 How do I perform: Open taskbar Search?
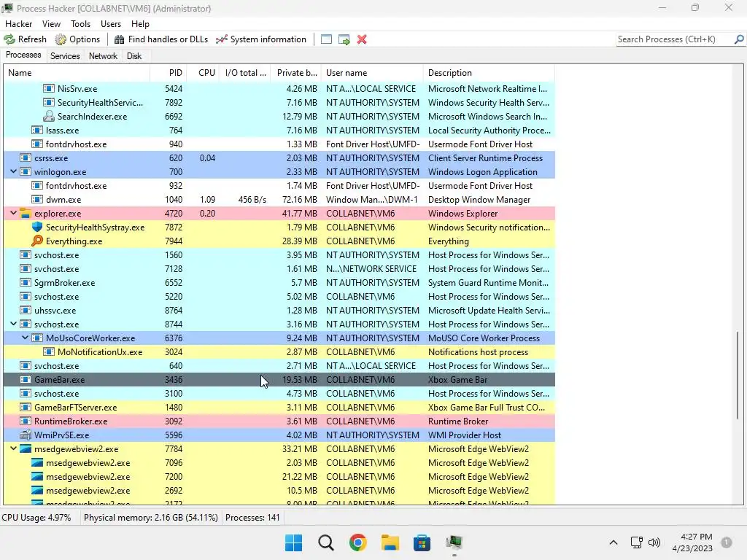tap(326, 542)
